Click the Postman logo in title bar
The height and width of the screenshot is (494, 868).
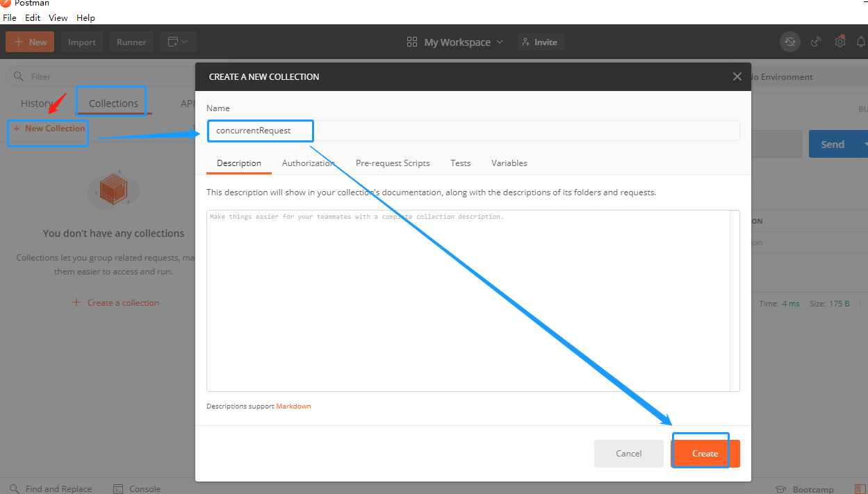tap(6, 3)
